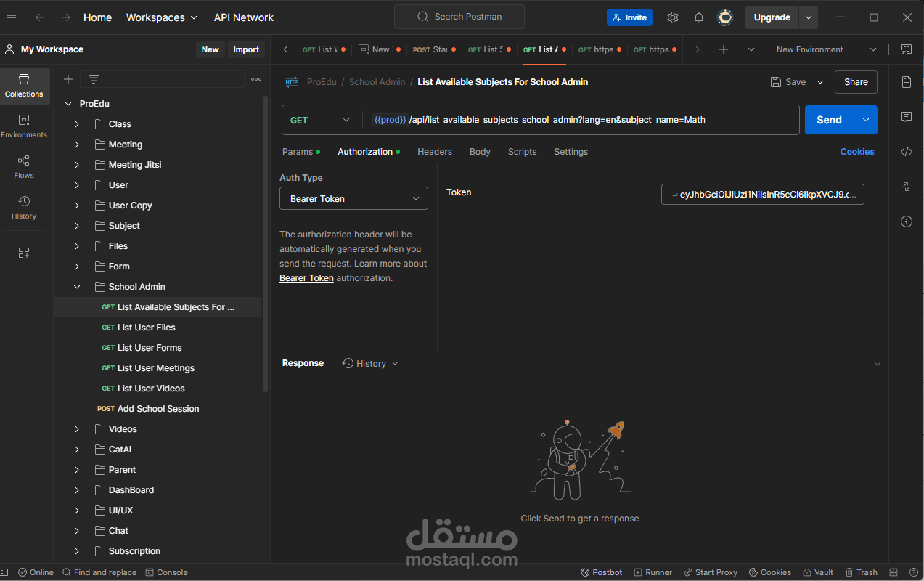
Task: Open the History sidebar panel
Action: (24, 208)
